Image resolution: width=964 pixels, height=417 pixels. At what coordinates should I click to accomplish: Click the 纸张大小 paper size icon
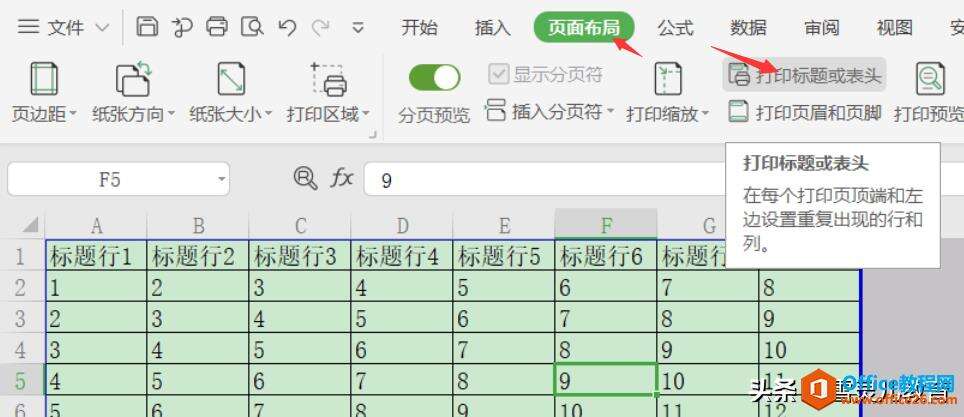(231, 79)
